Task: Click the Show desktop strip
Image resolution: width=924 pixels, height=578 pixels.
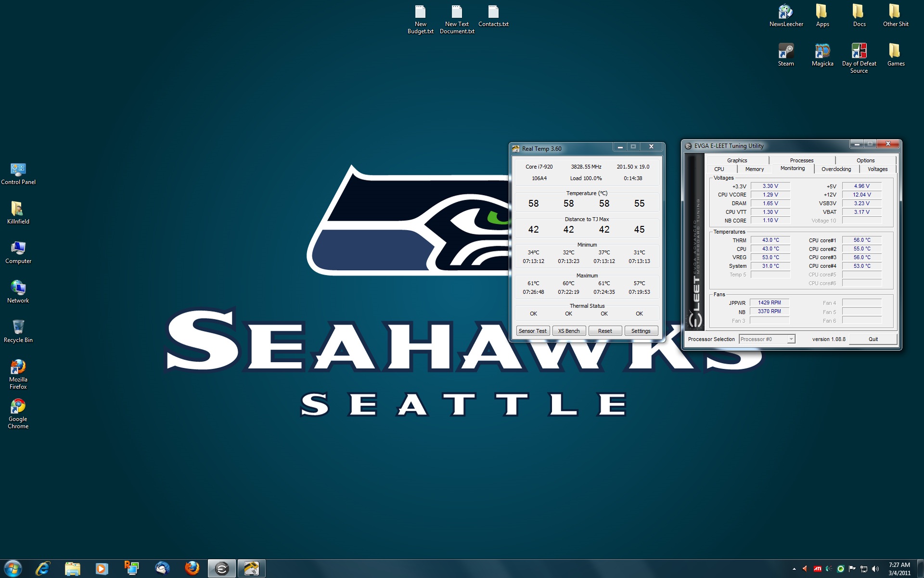Action: coord(920,569)
